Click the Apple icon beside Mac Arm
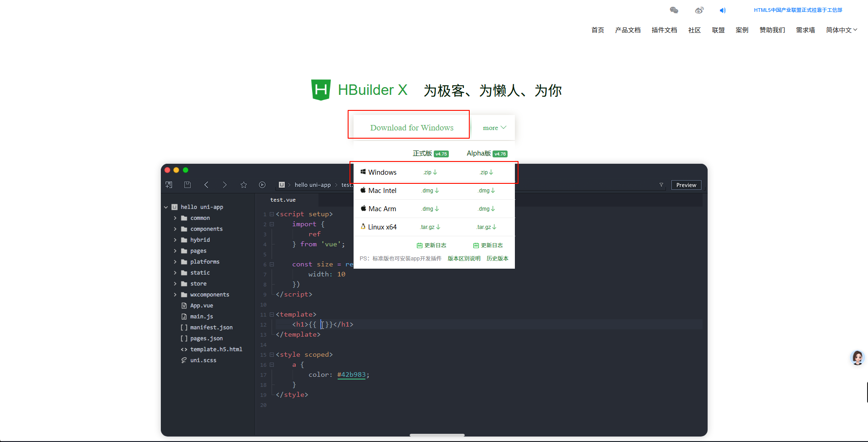This screenshot has width=868, height=442. pos(363,208)
